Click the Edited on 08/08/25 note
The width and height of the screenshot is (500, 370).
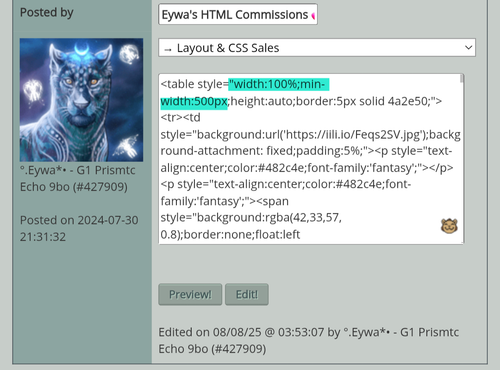(309, 341)
